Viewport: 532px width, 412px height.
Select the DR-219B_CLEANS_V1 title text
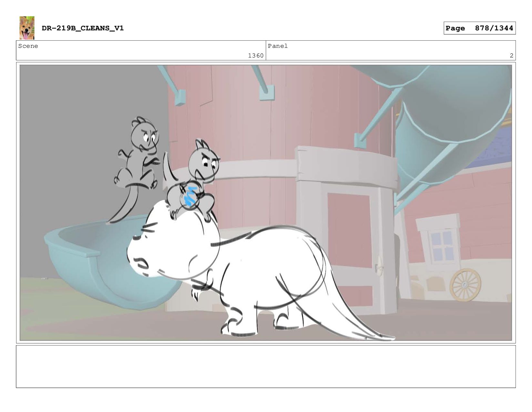(x=83, y=28)
